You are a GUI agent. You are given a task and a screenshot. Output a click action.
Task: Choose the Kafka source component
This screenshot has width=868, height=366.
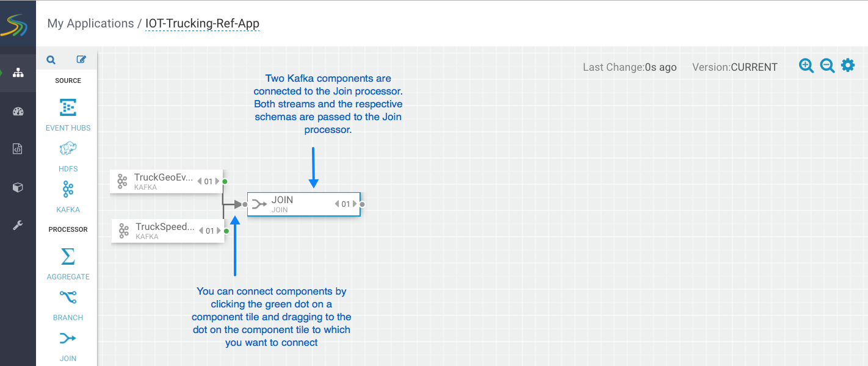(x=68, y=190)
